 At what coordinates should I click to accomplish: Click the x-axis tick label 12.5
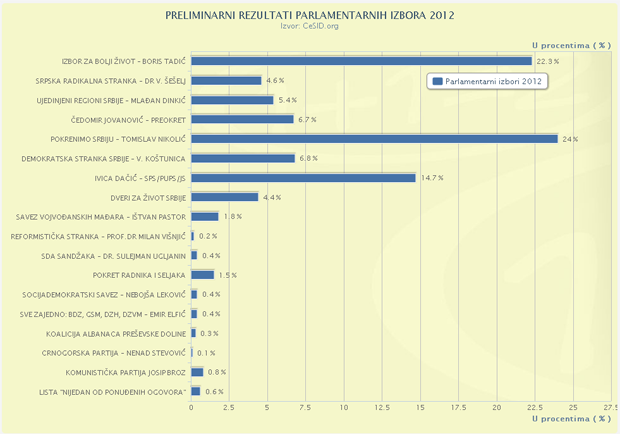(x=382, y=408)
